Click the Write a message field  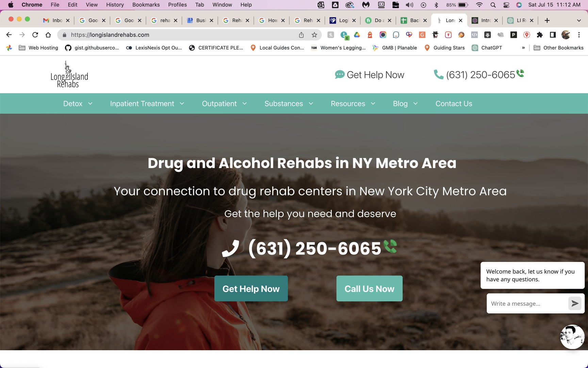527,304
